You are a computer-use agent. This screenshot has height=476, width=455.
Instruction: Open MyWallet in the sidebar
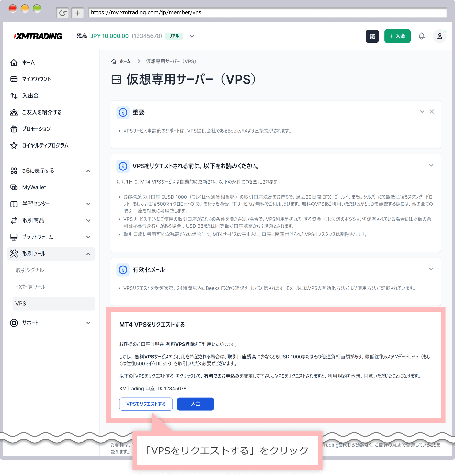click(51, 187)
